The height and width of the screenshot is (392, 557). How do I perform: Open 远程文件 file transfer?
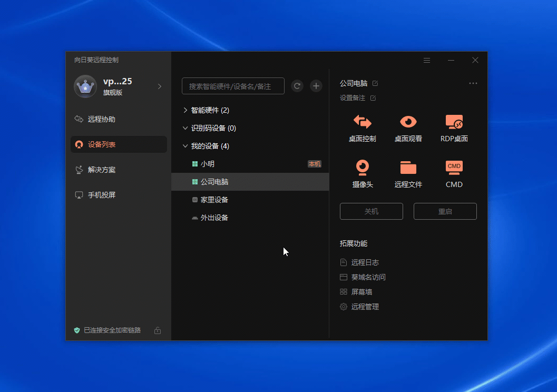[x=408, y=174]
